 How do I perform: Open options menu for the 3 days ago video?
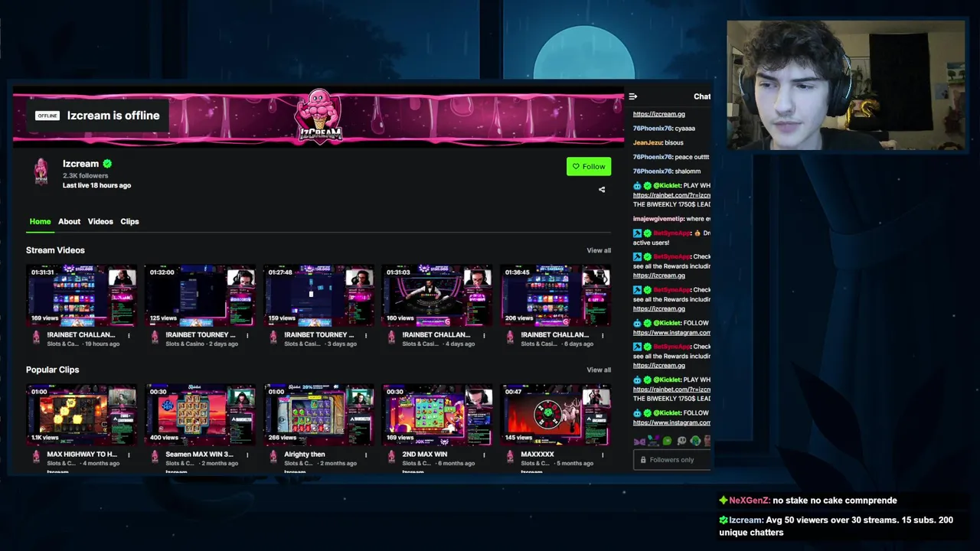(x=366, y=335)
